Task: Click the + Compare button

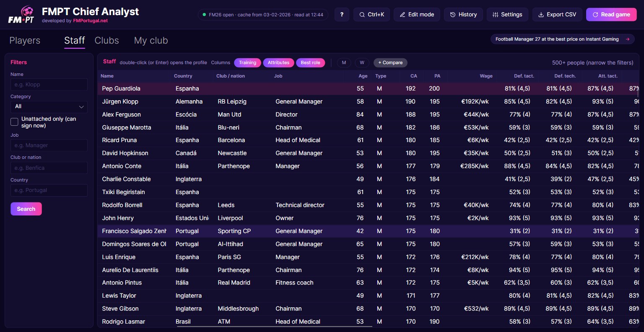Action: pos(390,63)
